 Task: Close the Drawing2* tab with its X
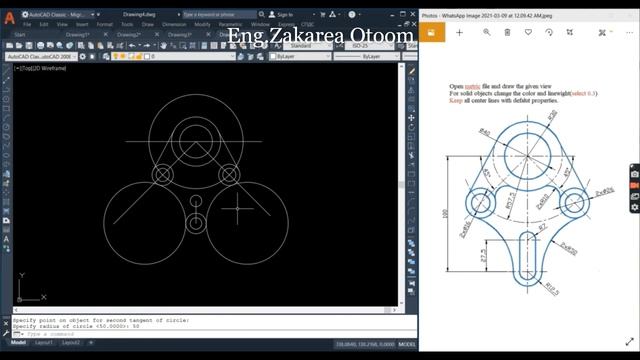pyautogui.click(x=157, y=34)
